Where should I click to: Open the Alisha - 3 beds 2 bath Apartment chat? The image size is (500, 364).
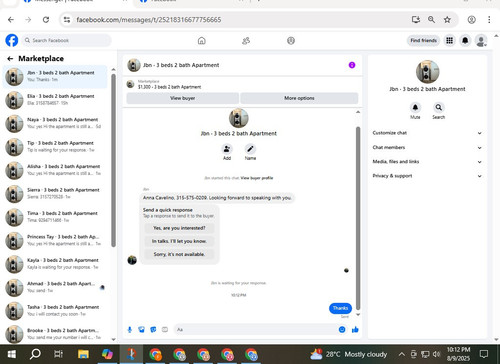55,170
